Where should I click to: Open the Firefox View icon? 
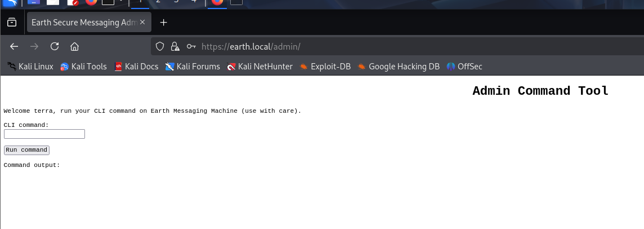pos(11,23)
